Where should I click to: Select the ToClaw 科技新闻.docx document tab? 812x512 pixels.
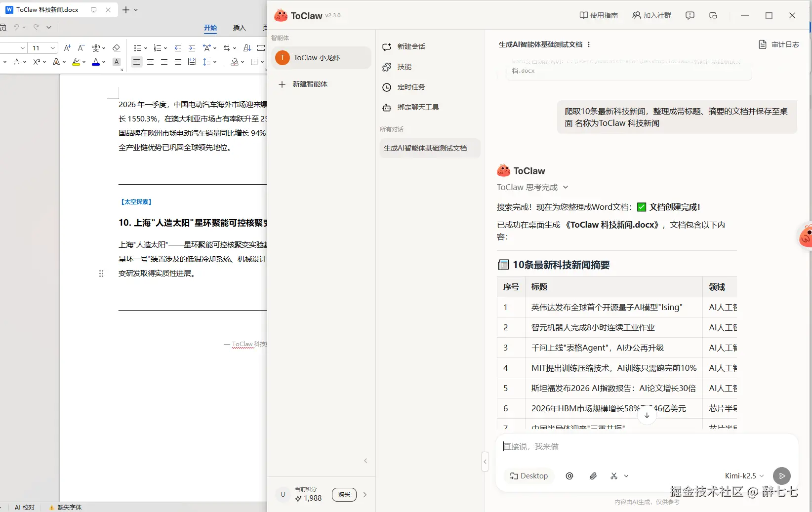[x=59, y=10]
